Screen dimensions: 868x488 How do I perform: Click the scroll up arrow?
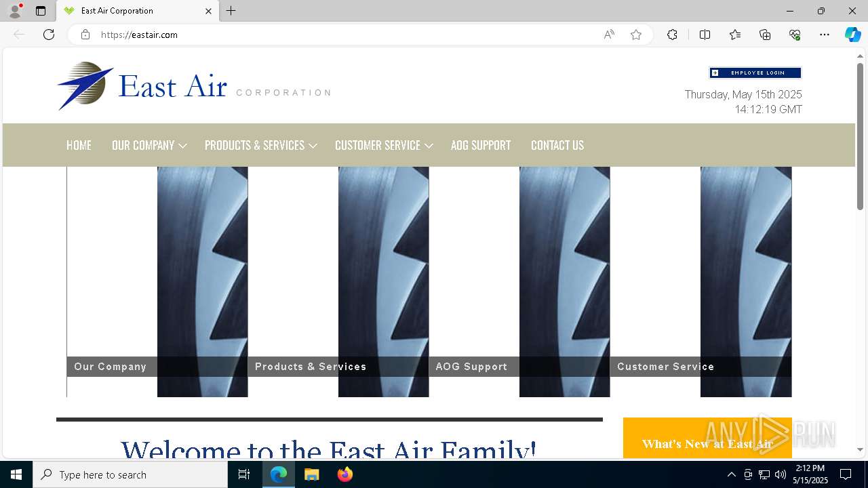coord(860,56)
